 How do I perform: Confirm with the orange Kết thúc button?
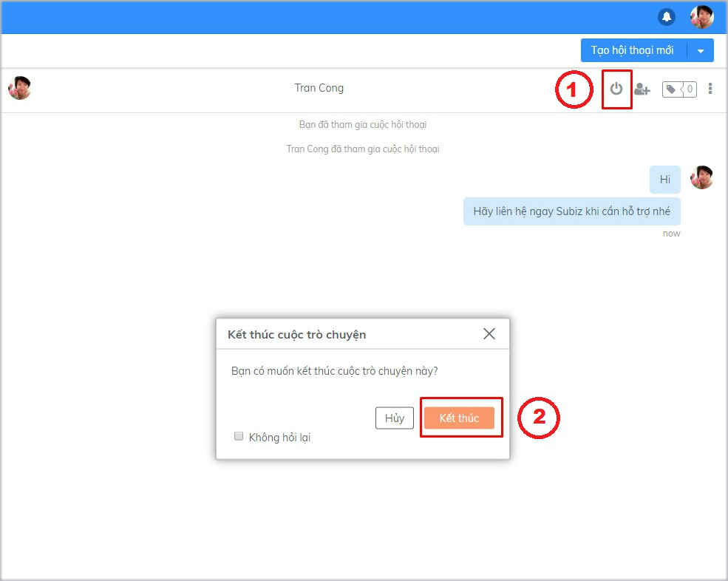pyautogui.click(x=459, y=418)
